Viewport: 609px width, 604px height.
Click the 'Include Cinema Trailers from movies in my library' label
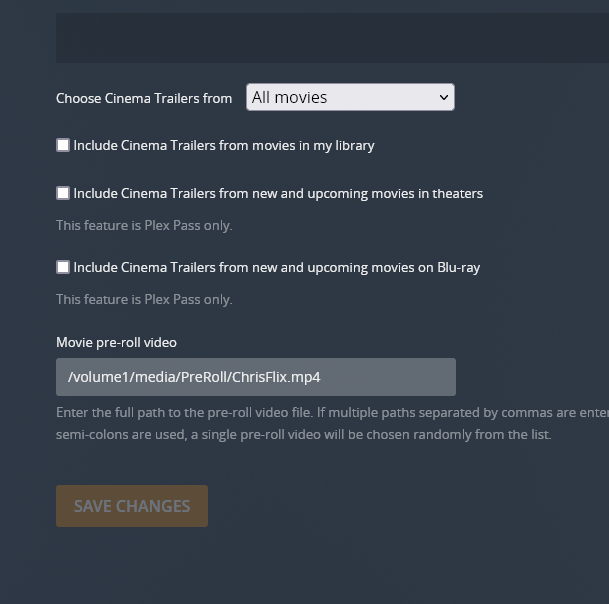pos(224,145)
